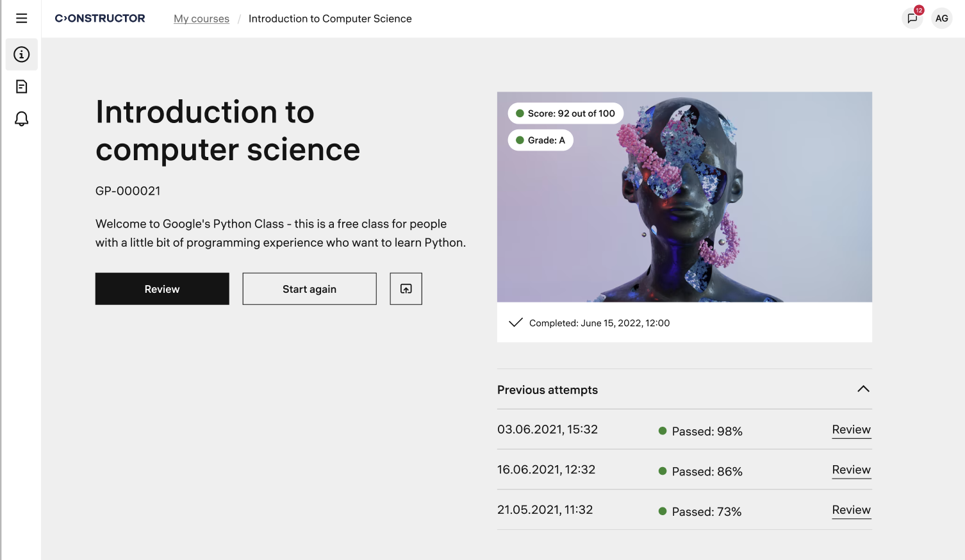Click the Grade A badge
Screen dimensions: 965x560
coord(540,140)
